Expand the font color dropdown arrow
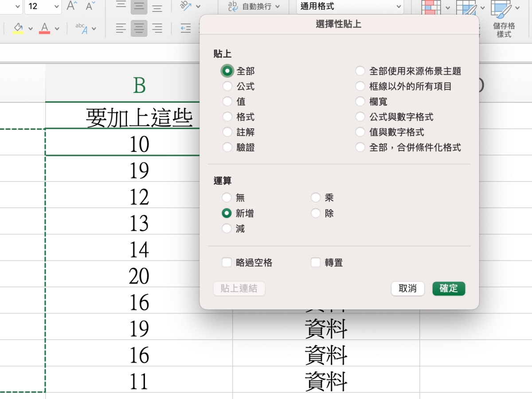The image size is (532, 399). [x=57, y=29]
